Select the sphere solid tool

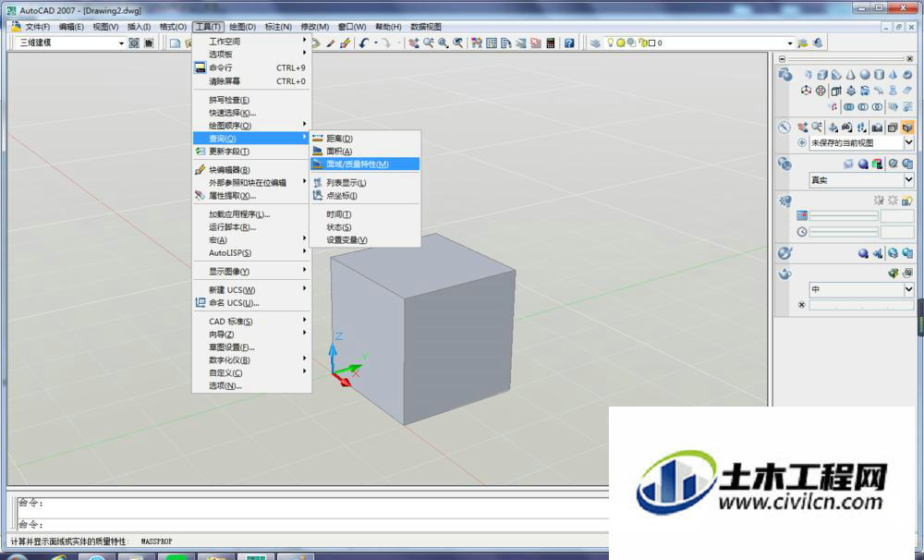[x=865, y=74]
